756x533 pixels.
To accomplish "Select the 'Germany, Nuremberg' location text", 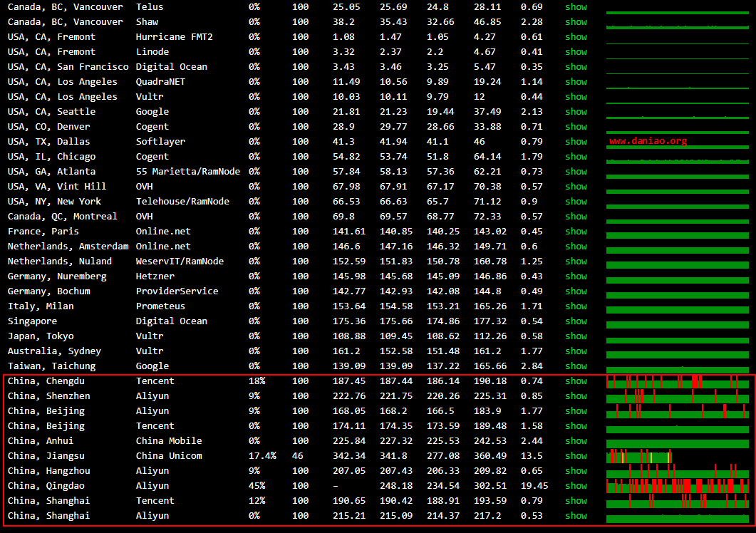I will 57,276.
